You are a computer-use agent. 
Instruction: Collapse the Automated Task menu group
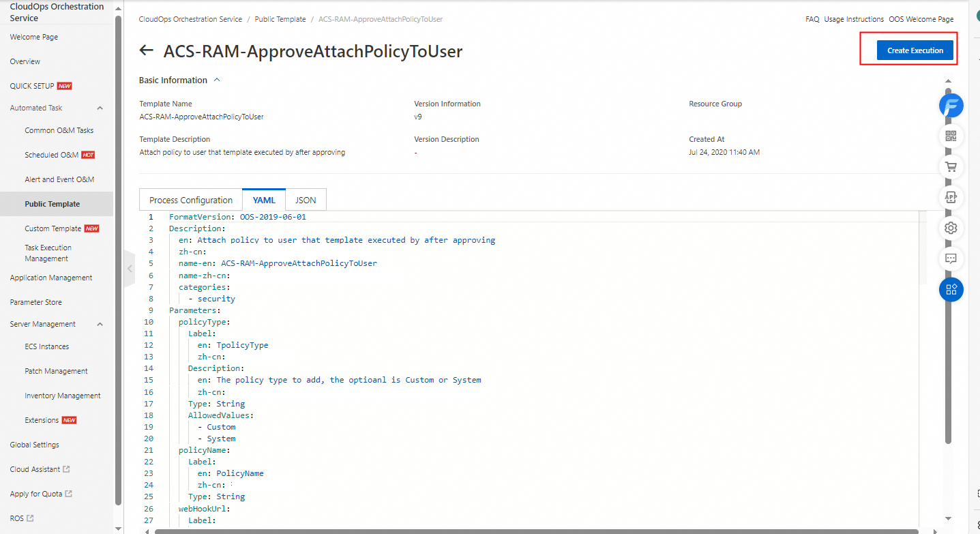click(100, 108)
